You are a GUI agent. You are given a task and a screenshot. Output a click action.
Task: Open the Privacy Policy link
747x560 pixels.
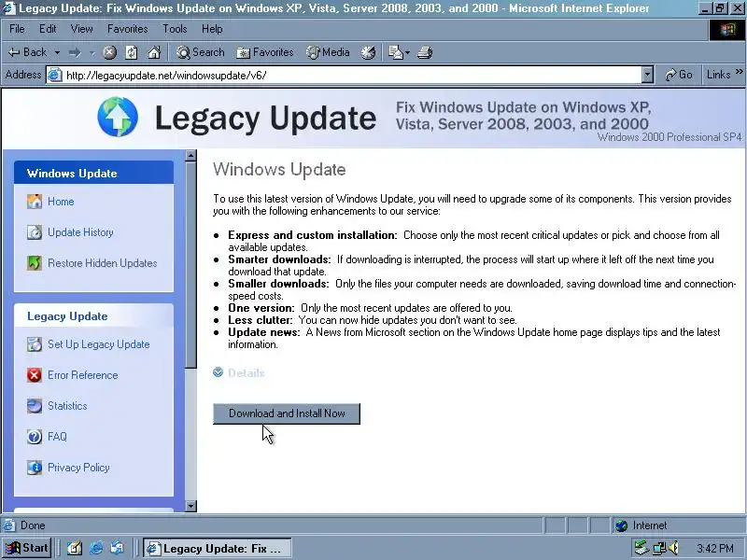pyautogui.click(x=78, y=468)
